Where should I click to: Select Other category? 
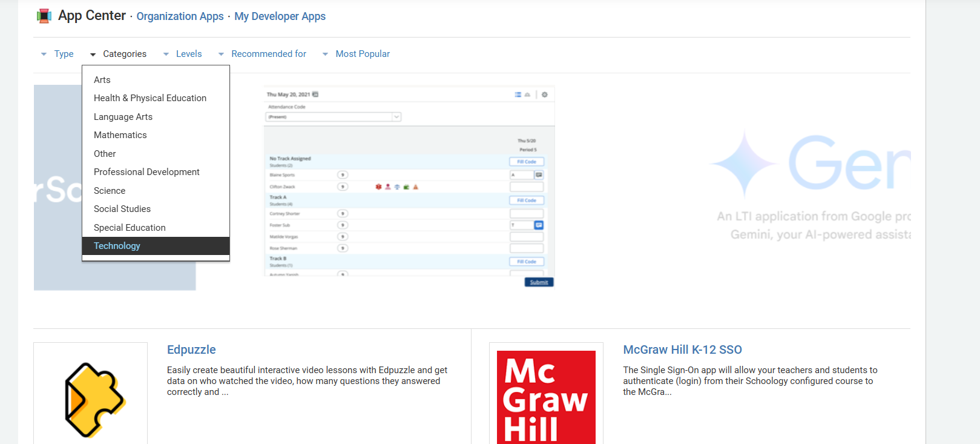[156, 154]
